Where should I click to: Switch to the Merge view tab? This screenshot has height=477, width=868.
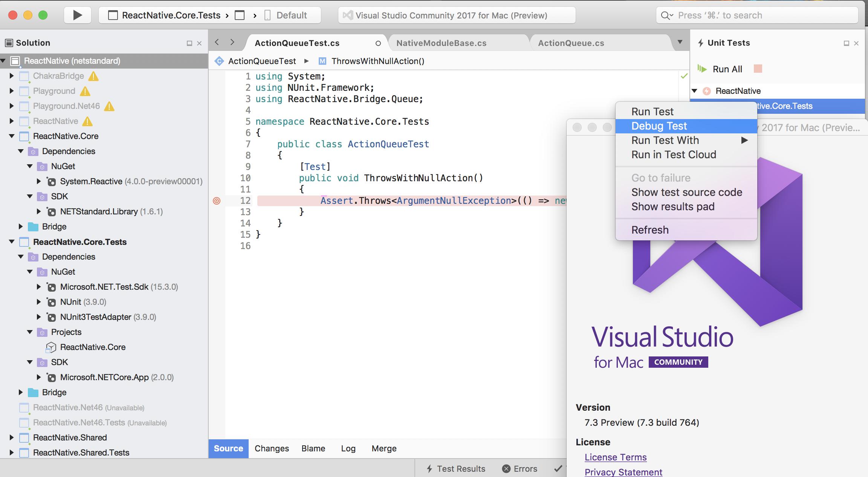[x=384, y=448]
